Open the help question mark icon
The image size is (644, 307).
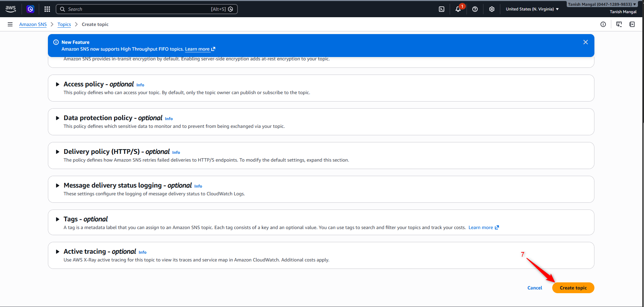(475, 9)
